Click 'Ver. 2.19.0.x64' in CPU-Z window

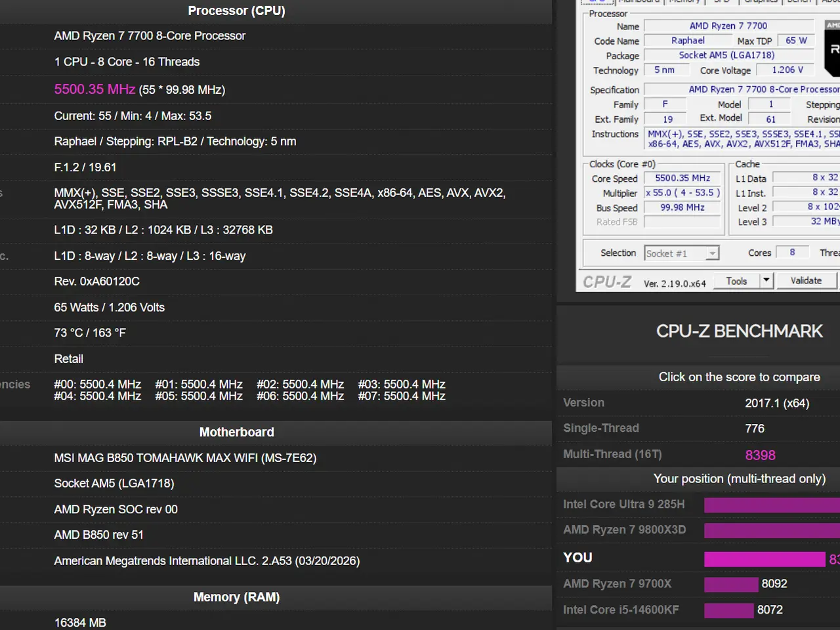pyautogui.click(x=675, y=283)
